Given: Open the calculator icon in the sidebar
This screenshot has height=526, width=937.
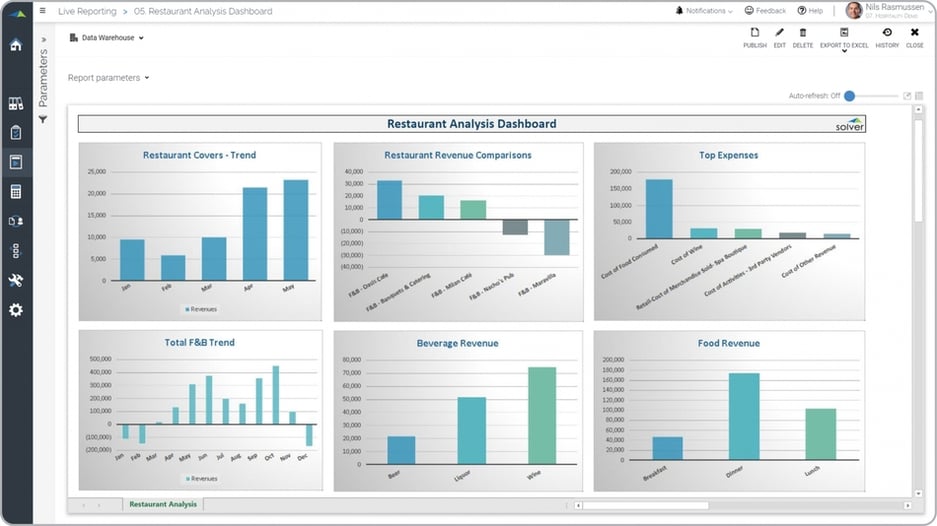Looking at the screenshot, I should tap(16, 191).
